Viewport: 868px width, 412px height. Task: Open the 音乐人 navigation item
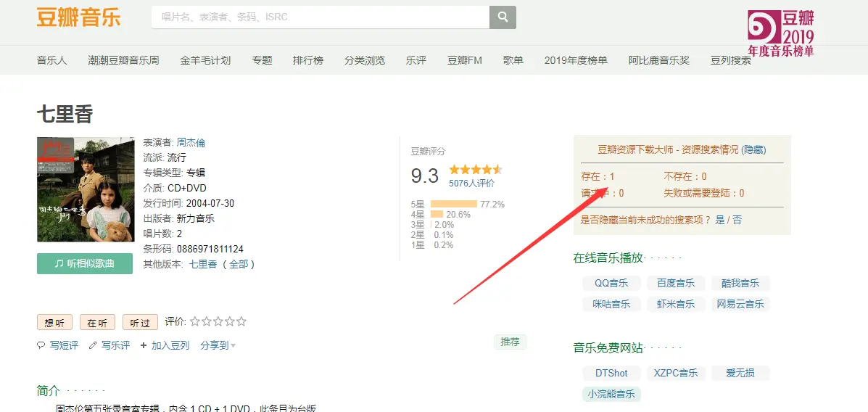click(52, 60)
